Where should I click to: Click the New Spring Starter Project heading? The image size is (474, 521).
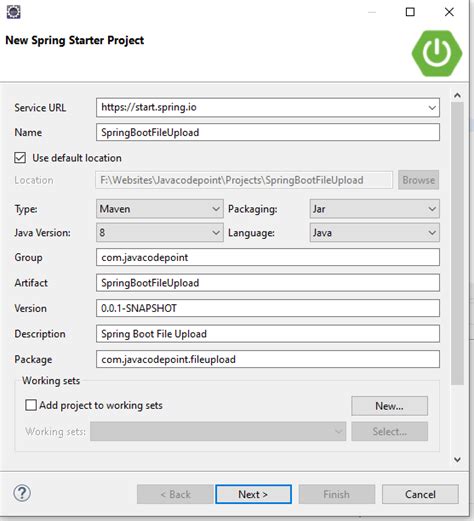click(75, 40)
